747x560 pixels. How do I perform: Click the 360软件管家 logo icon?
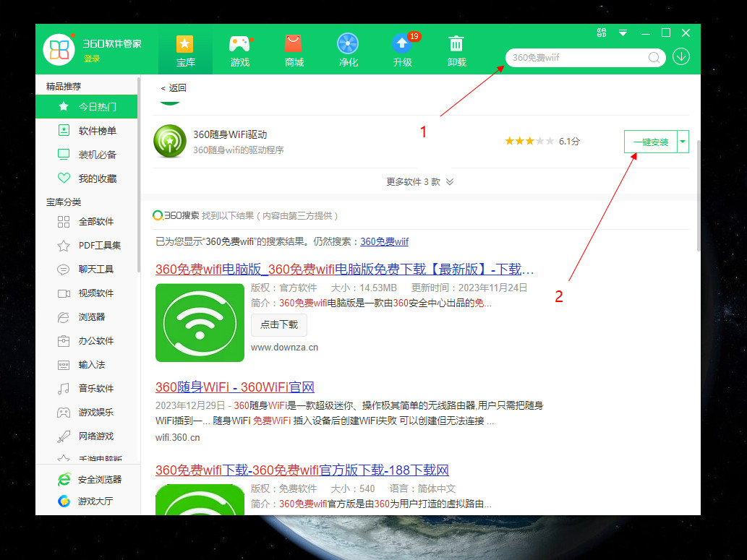(x=59, y=50)
